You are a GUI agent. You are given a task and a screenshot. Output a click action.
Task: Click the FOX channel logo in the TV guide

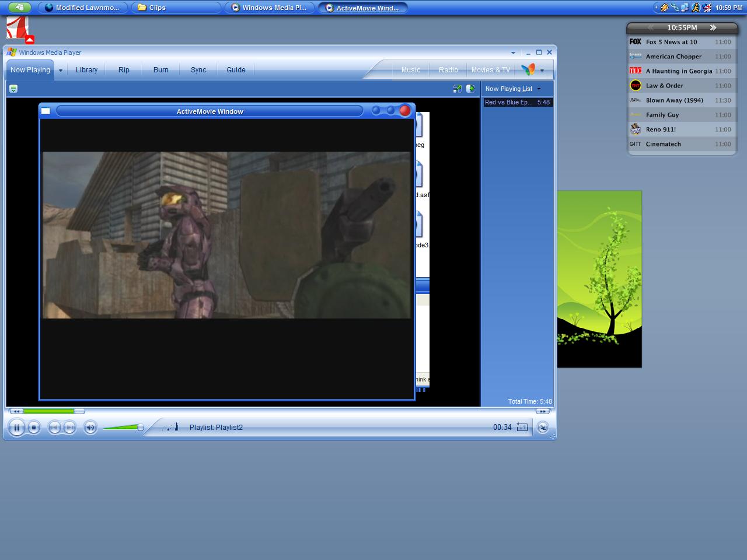coord(635,41)
